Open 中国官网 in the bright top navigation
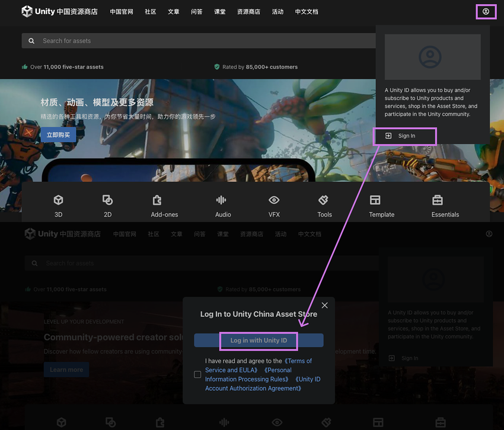 [x=122, y=12]
